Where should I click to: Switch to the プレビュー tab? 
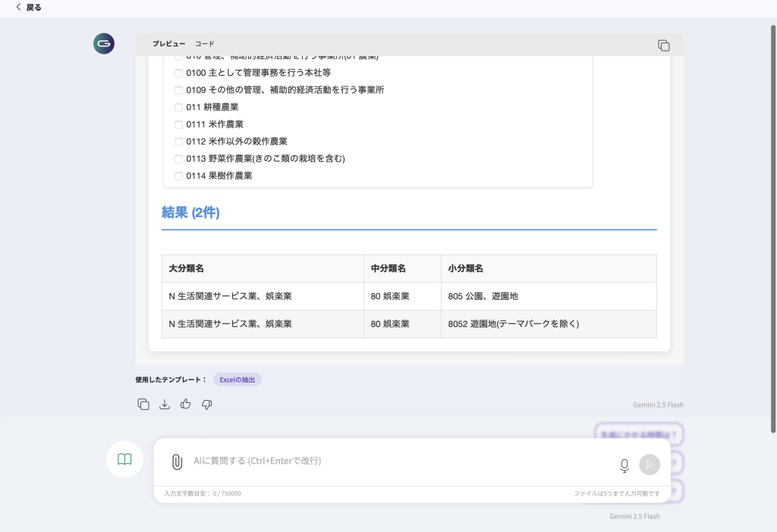point(168,44)
